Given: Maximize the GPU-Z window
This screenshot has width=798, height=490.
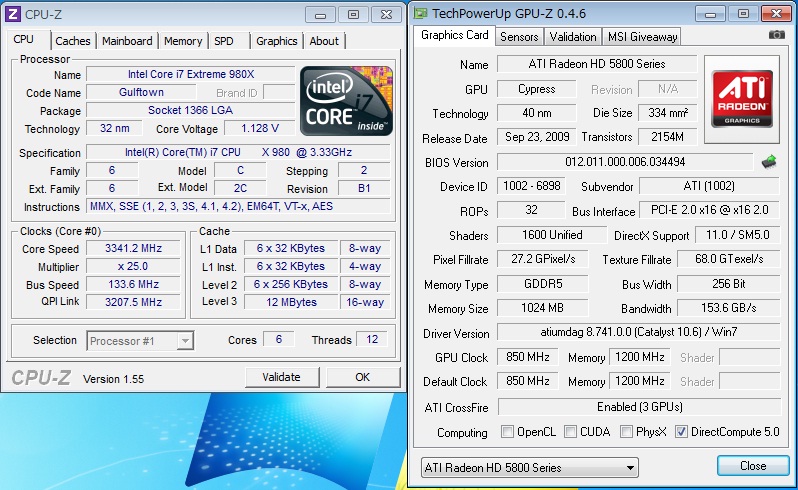Looking at the screenshot, I should tap(743, 14).
